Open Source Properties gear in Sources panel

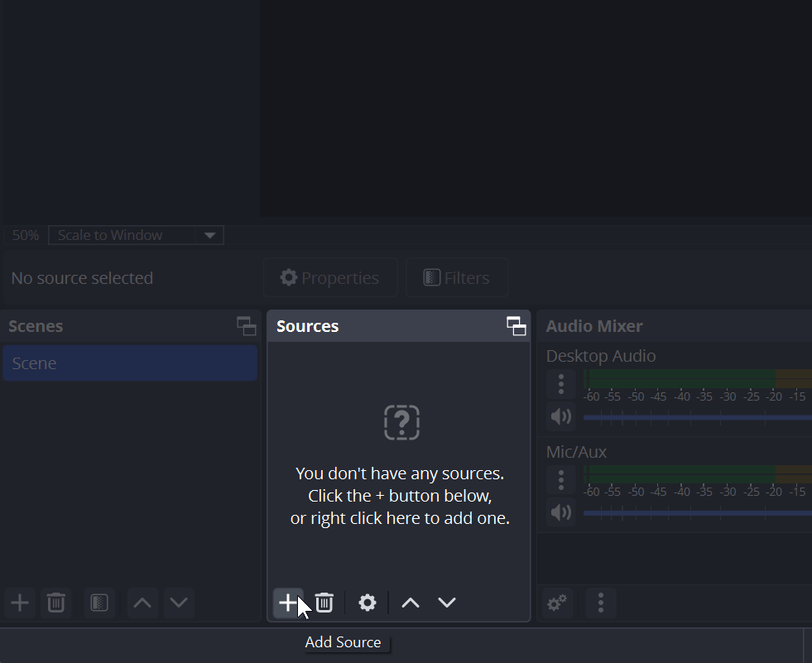(367, 603)
